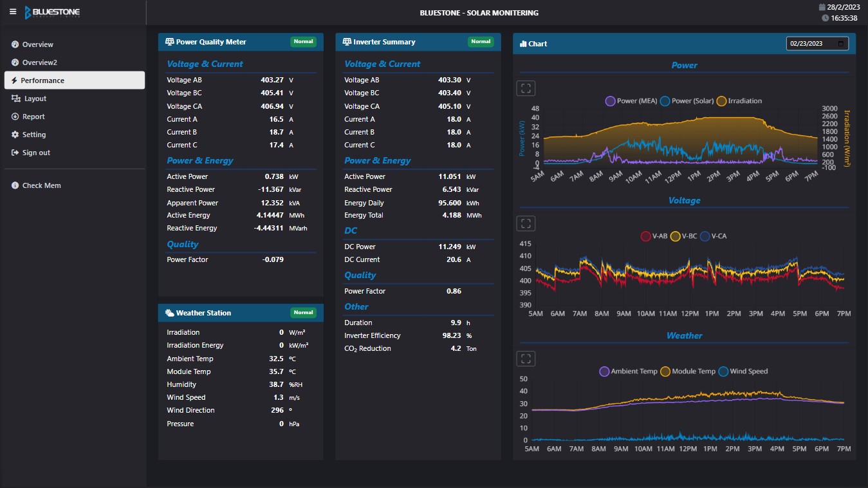Expand the Voltage chart to fullscreen
Viewport: 868px width, 488px height.
point(526,223)
